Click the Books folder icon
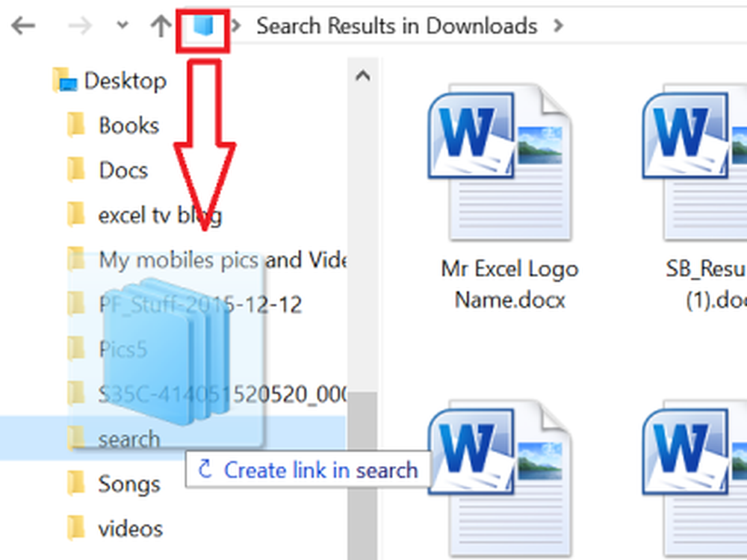Image resolution: width=747 pixels, height=560 pixels. 75,125
